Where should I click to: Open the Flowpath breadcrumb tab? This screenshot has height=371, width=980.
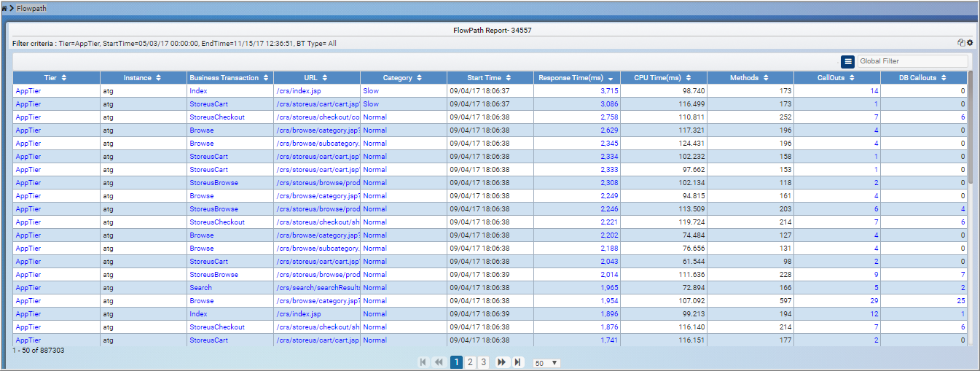coord(31,7)
